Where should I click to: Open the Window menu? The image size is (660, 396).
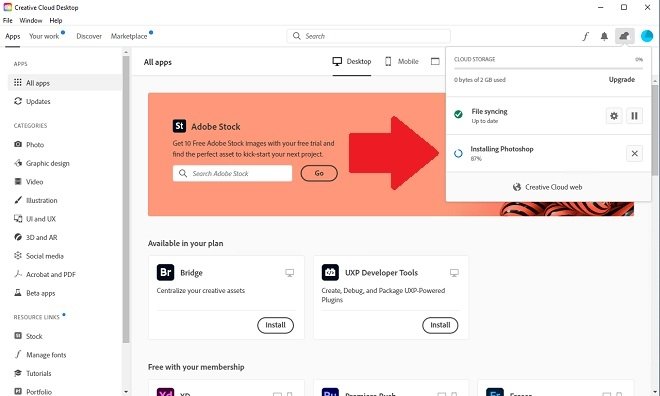(31, 20)
